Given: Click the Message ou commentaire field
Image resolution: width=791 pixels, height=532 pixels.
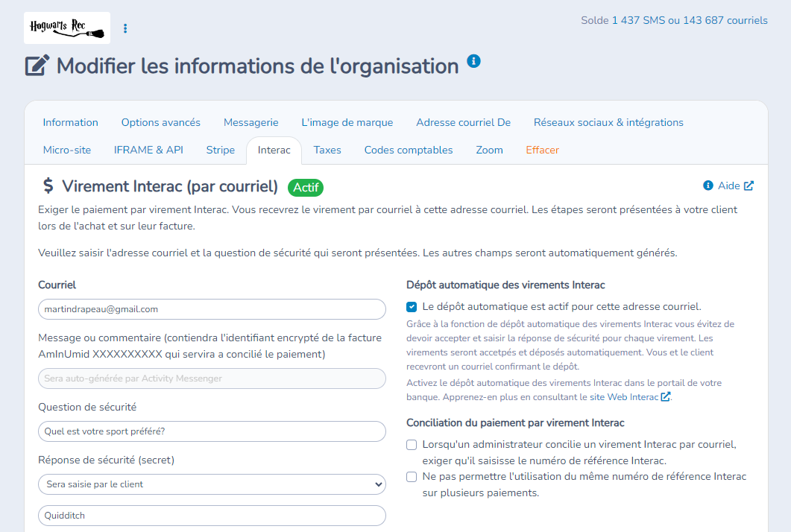Looking at the screenshot, I should [x=212, y=379].
